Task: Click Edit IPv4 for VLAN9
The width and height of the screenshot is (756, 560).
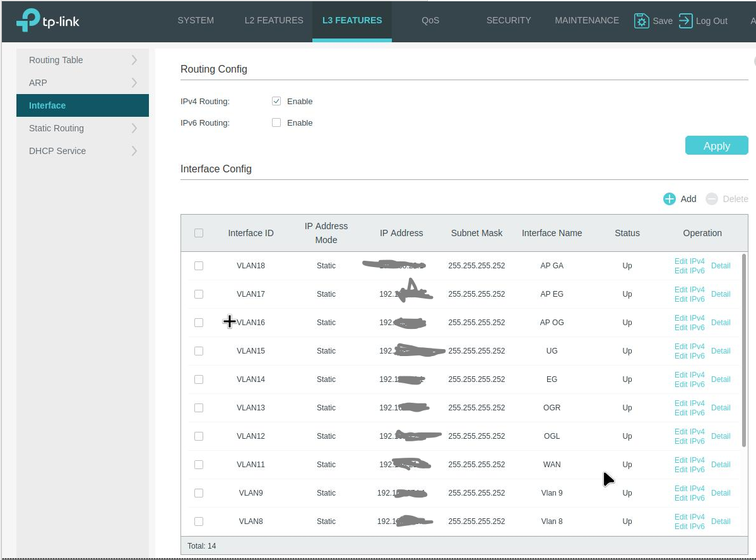Action: pyautogui.click(x=690, y=488)
